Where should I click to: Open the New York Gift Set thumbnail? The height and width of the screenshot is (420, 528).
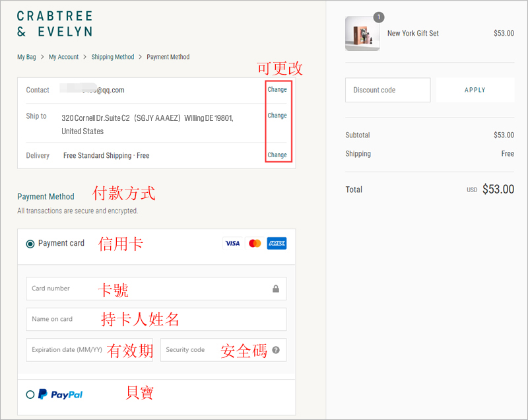[362, 34]
